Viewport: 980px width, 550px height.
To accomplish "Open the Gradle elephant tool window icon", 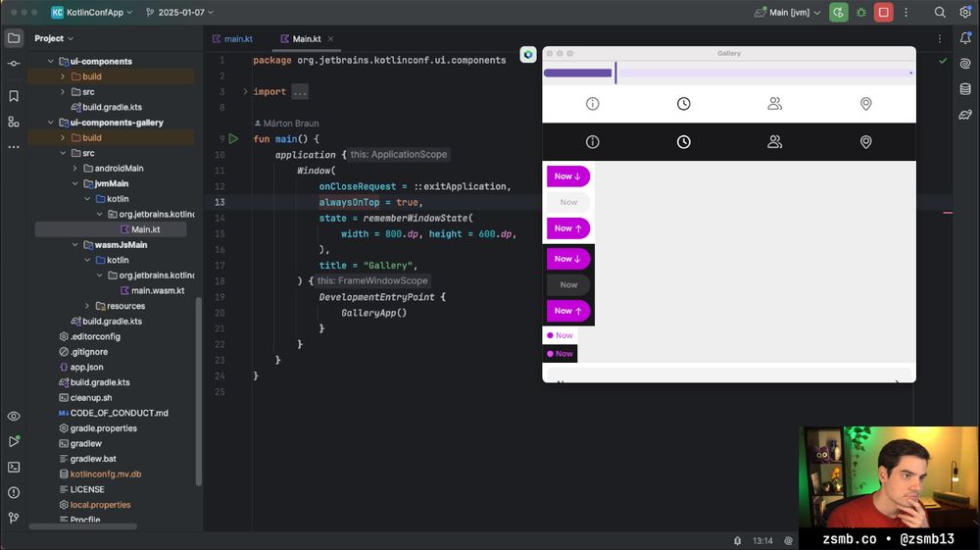I will pyautogui.click(x=965, y=115).
